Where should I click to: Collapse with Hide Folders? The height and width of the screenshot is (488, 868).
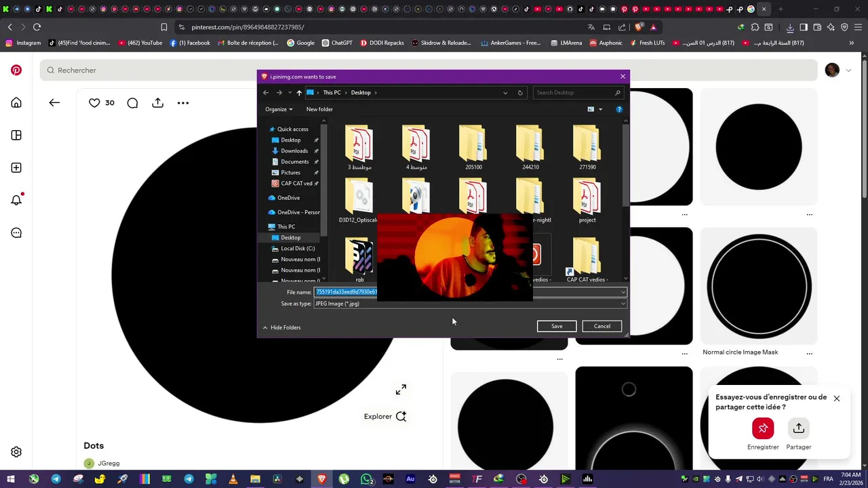tap(281, 327)
